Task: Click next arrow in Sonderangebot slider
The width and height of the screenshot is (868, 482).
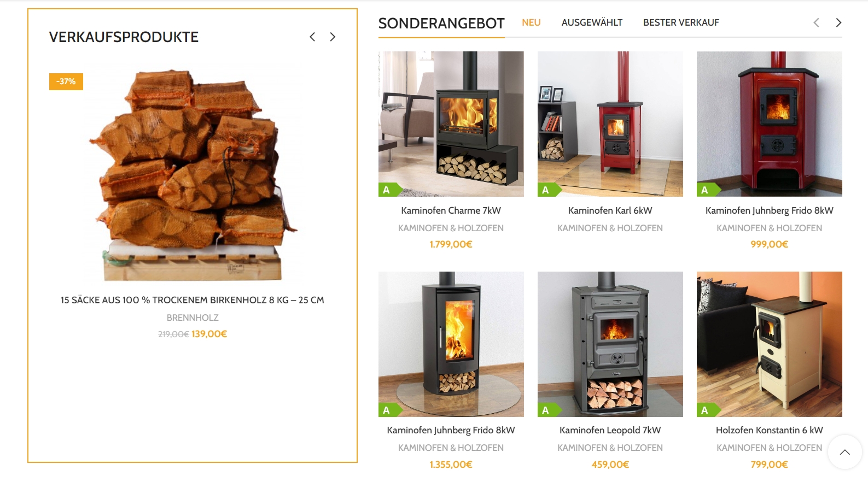Action: click(x=838, y=22)
